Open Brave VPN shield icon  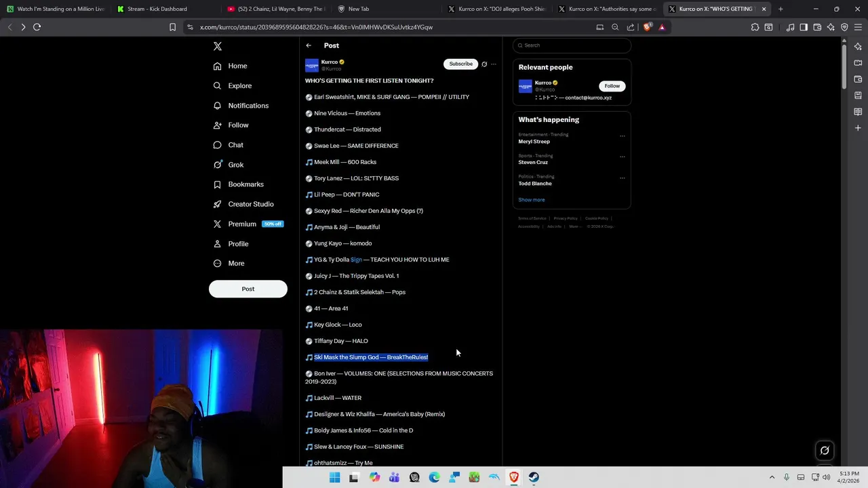pos(844,27)
